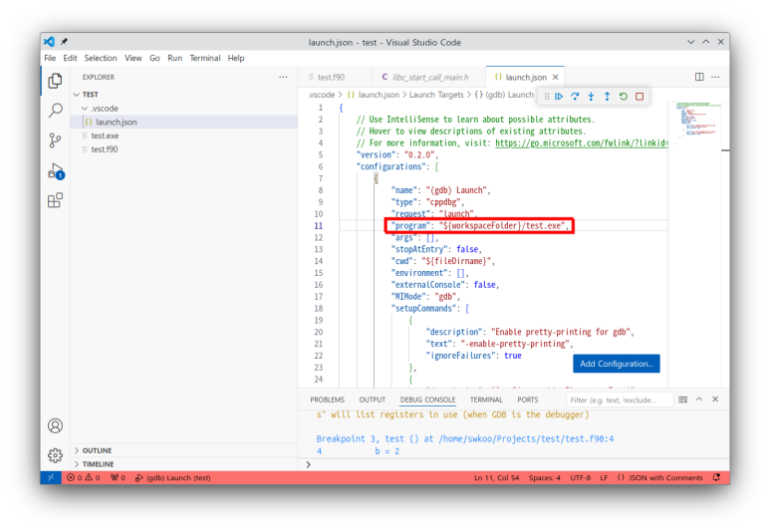770x532 pixels.
Task: Switch to libc_start_call_main.h tab
Action: pyautogui.click(x=430, y=77)
